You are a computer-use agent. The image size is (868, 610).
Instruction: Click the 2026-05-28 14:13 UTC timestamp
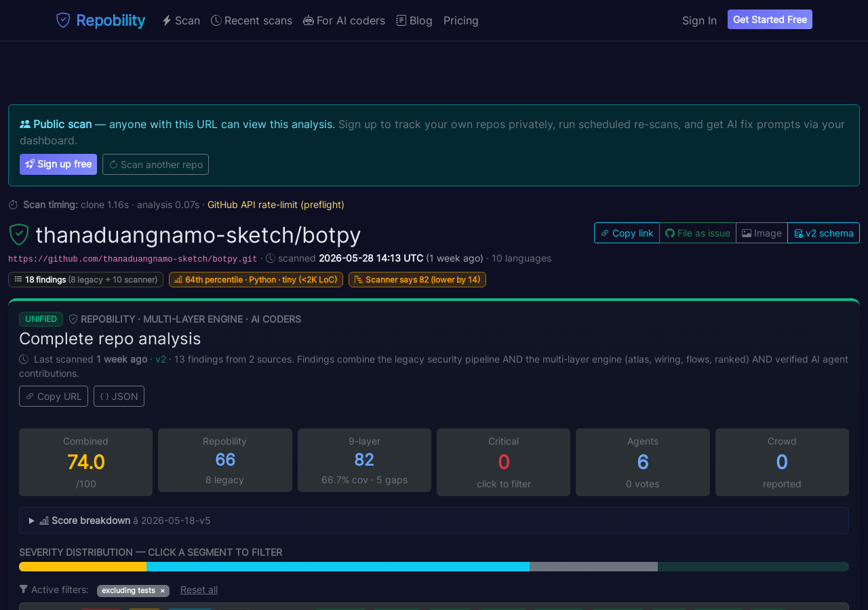[371, 258]
